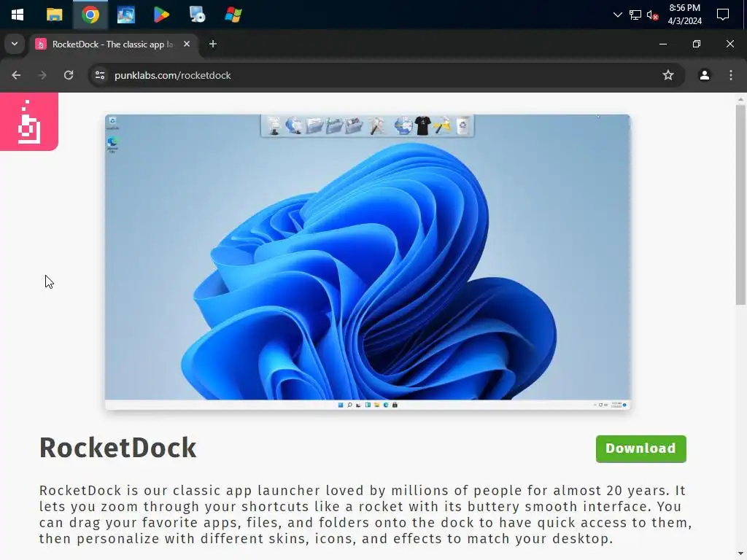The height and width of the screenshot is (560, 747).
Task: Open the Chrome three-dot menu
Action: click(x=731, y=75)
